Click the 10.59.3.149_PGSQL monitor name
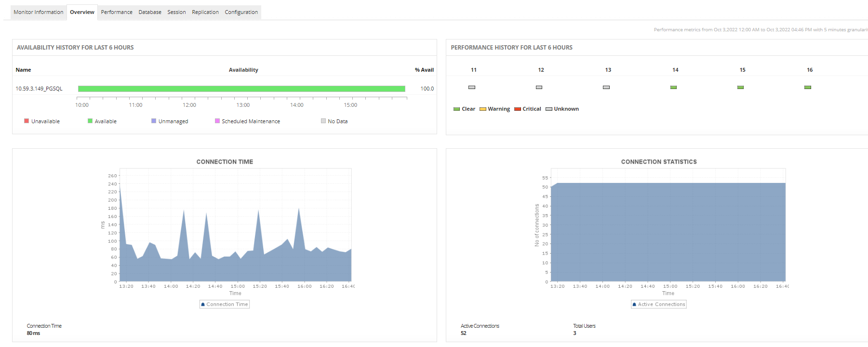Image resolution: width=868 pixels, height=347 pixels. click(x=39, y=89)
